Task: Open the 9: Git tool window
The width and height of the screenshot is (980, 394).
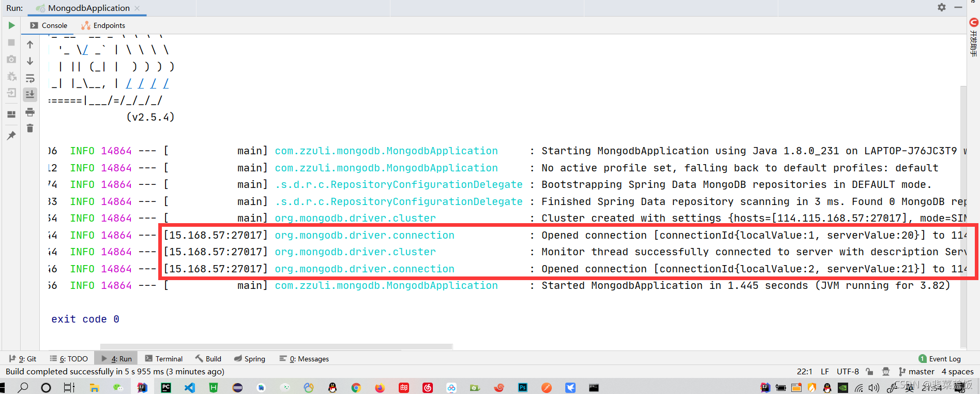Action: (22, 359)
